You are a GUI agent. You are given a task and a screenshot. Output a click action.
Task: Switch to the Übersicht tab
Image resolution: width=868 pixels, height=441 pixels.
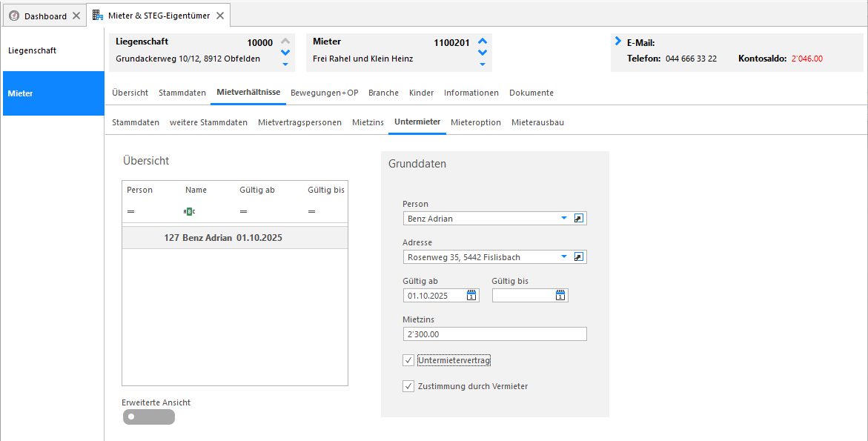click(x=130, y=93)
